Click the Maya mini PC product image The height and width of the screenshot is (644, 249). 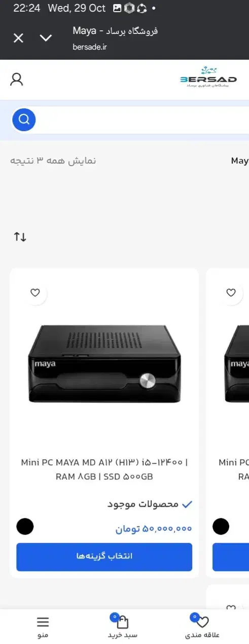tap(104, 363)
